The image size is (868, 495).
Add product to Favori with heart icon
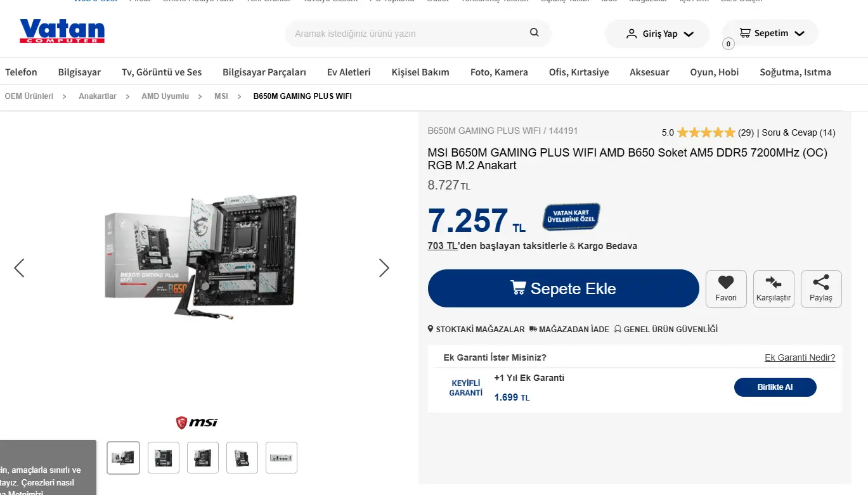click(x=726, y=289)
